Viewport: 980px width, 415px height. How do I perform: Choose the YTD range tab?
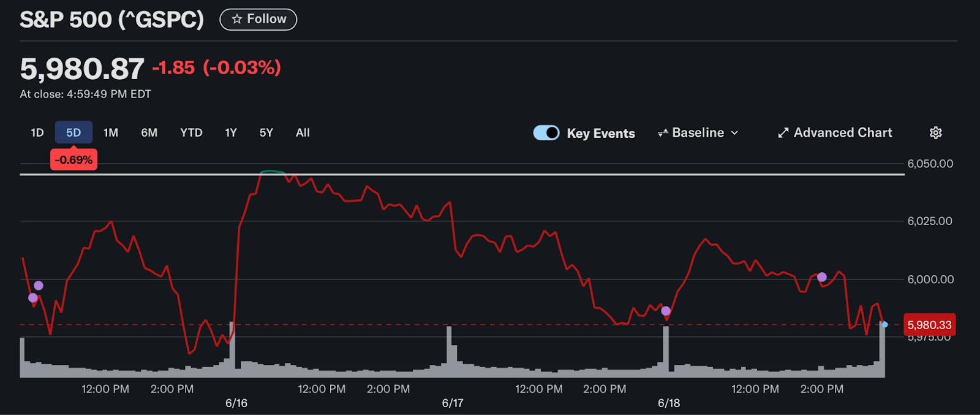[x=191, y=132]
